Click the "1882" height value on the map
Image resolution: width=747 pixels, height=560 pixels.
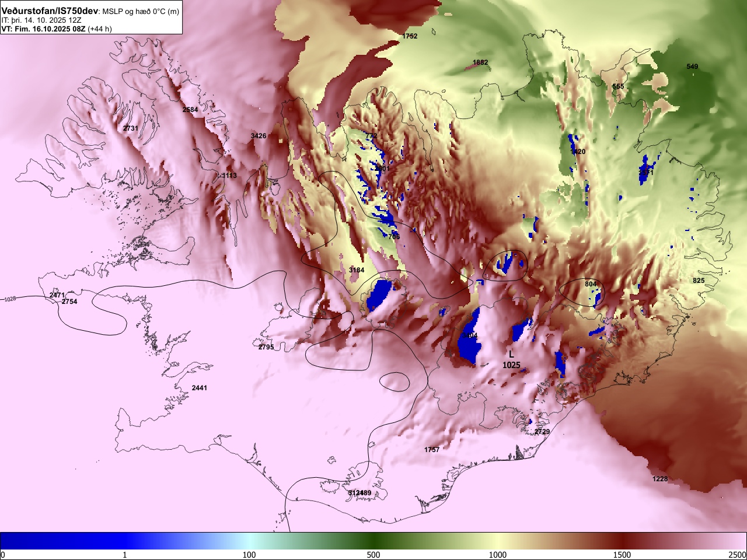(x=480, y=62)
